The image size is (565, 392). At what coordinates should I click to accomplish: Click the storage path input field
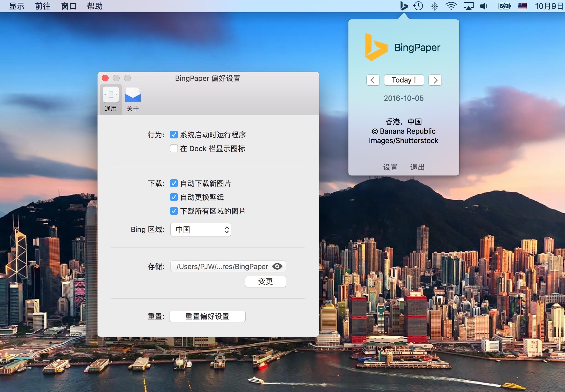(x=223, y=267)
